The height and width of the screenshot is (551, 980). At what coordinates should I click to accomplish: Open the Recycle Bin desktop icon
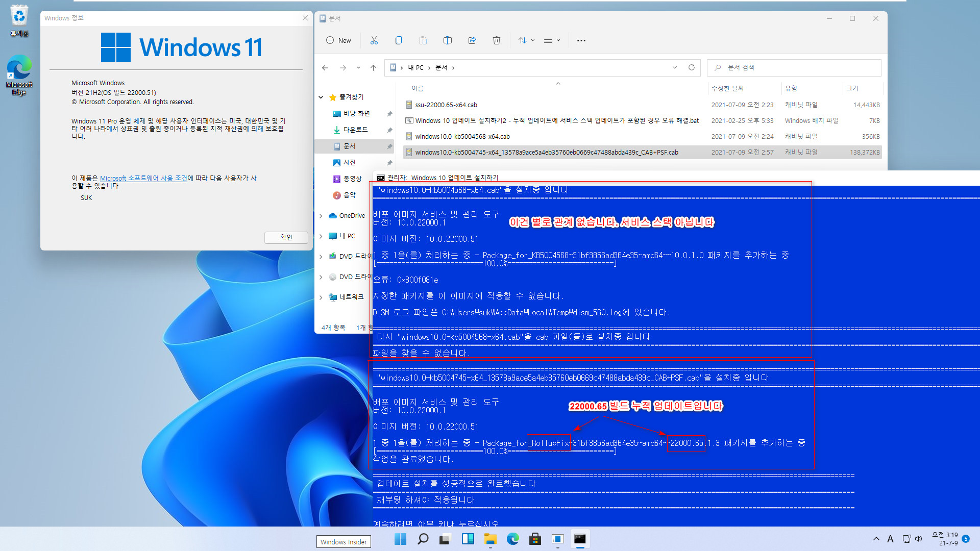[19, 21]
